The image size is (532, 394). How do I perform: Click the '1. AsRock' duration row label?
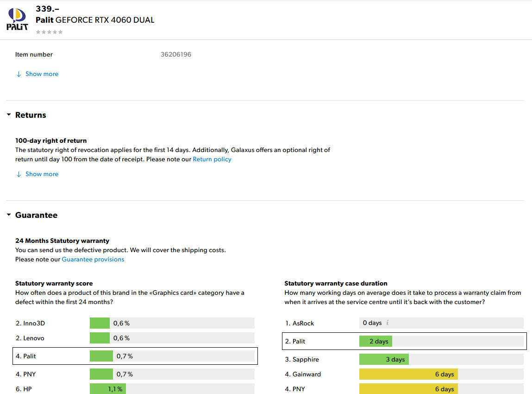pyautogui.click(x=300, y=324)
